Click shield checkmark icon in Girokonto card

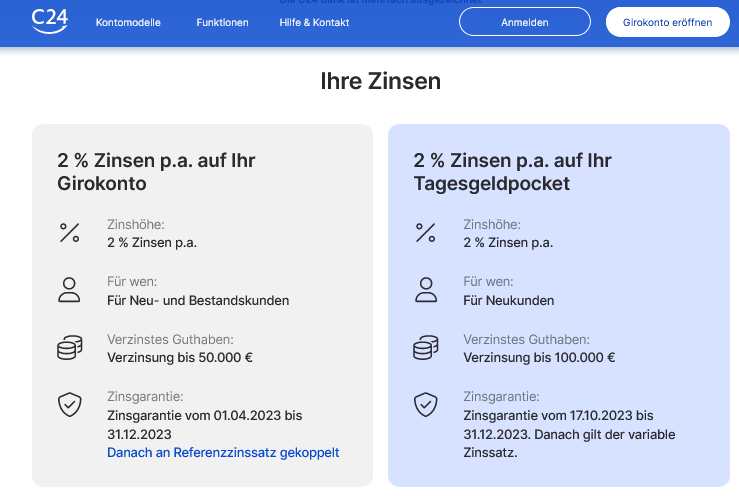(70, 405)
